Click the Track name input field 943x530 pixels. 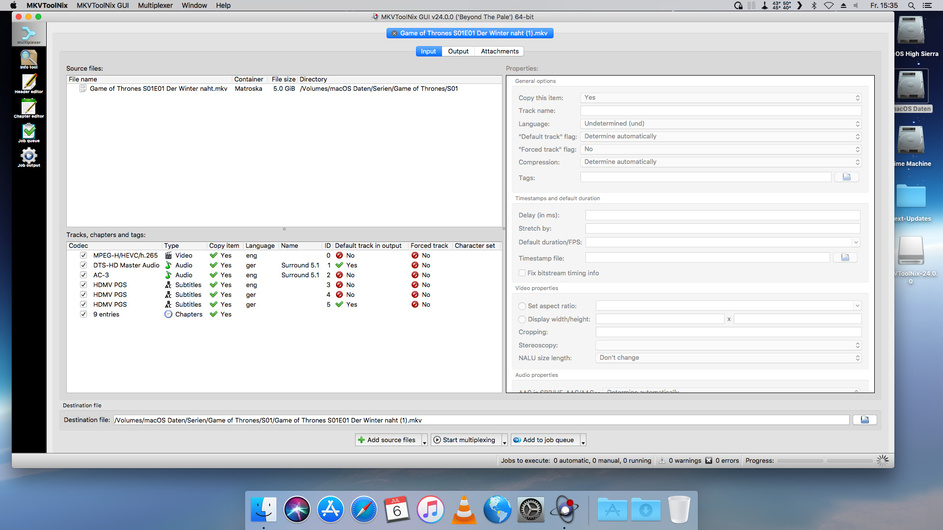coord(720,111)
